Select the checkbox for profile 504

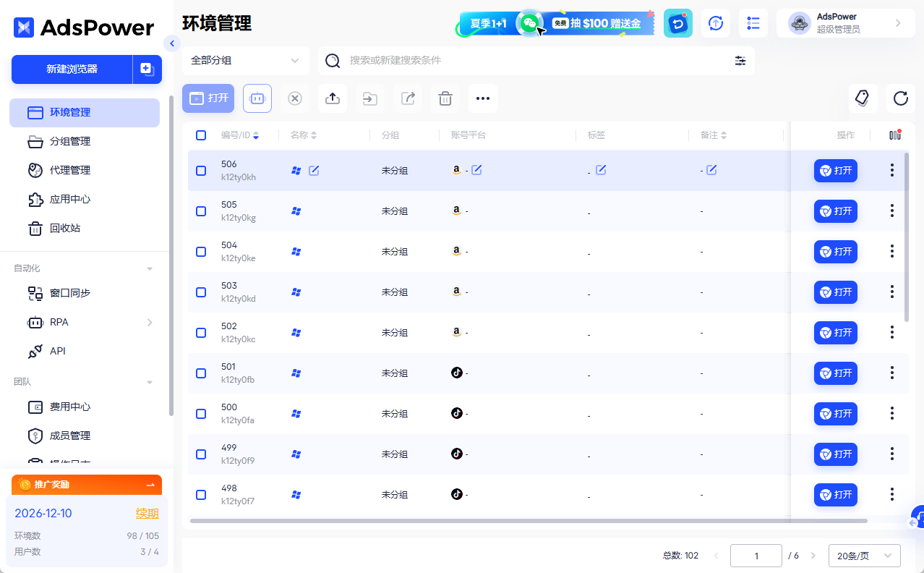click(201, 252)
